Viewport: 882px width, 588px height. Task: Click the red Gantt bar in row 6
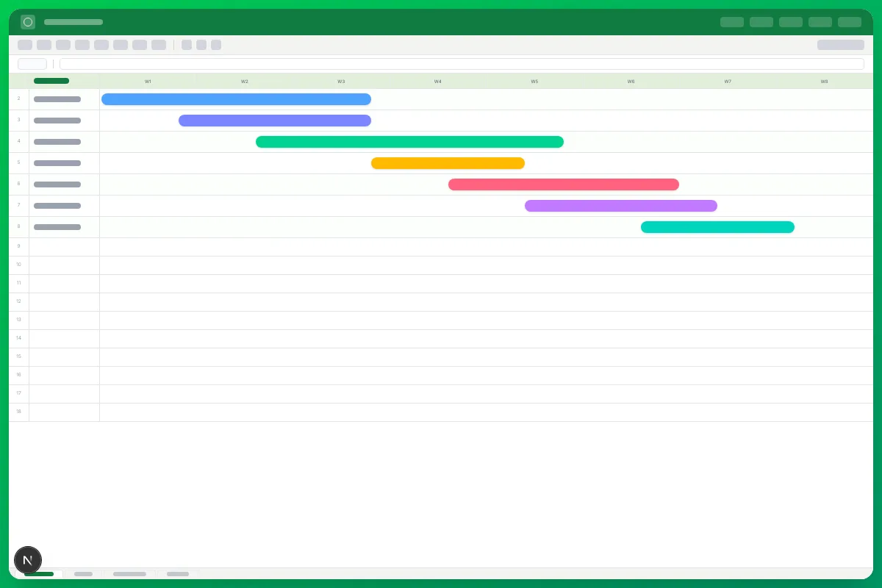(564, 184)
